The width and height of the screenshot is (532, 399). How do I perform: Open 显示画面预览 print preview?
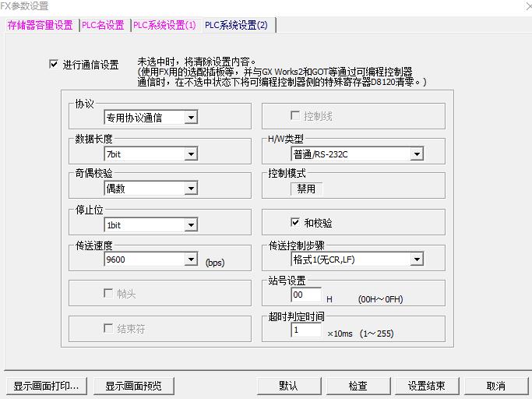pyautogui.click(x=134, y=386)
